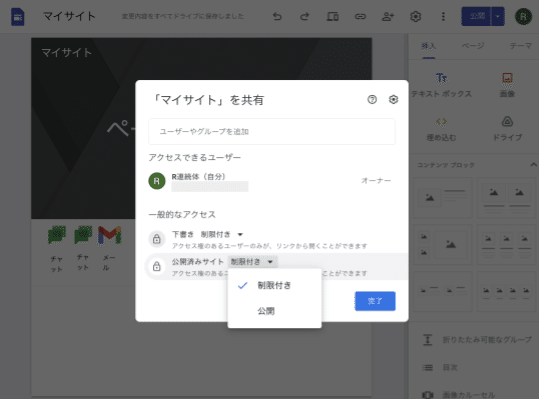Redo the last change

click(x=305, y=16)
